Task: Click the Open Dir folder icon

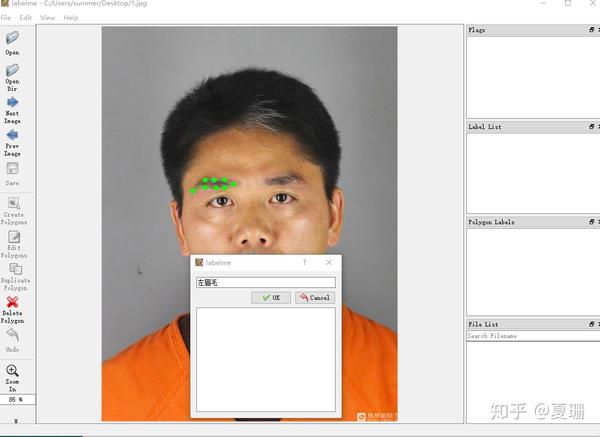Action: (x=12, y=70)
